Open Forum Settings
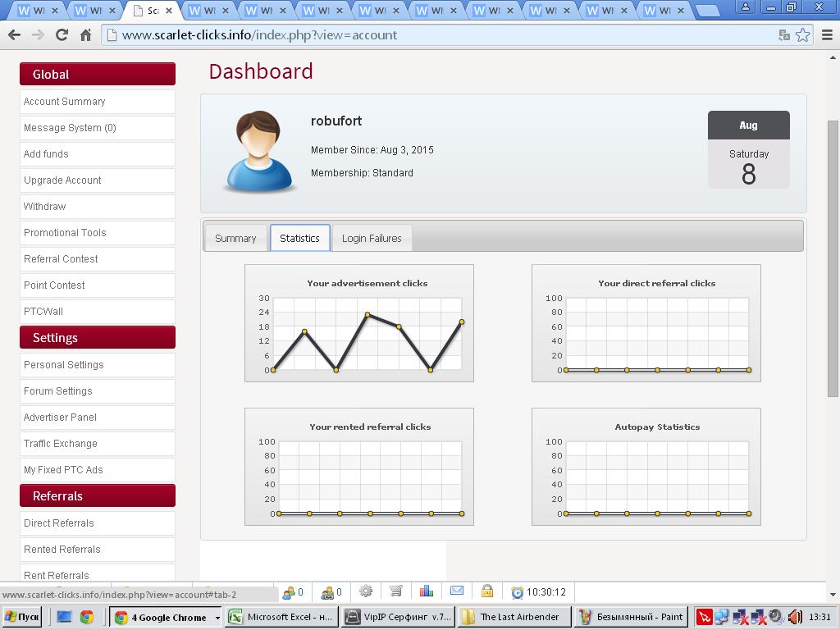This screenshot has width=840, height=630. click(98, 391)
